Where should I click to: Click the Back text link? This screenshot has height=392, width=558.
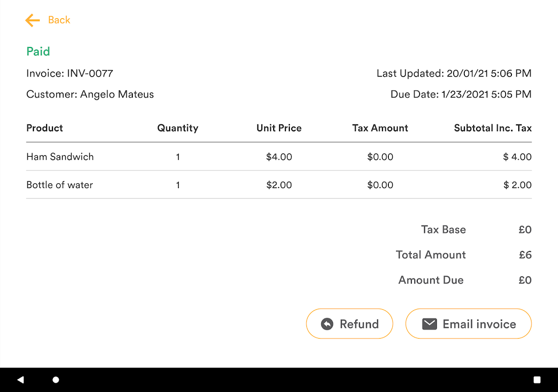[59, 20]
